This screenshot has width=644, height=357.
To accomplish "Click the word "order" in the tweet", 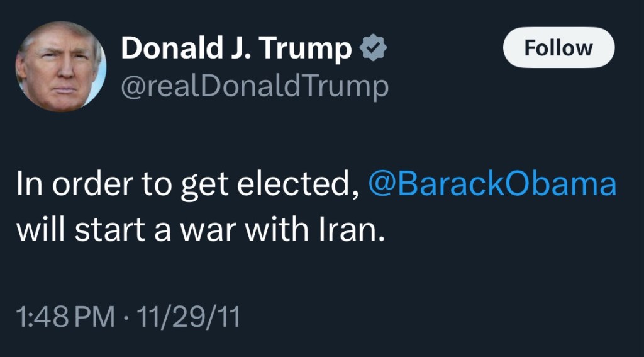I will click(82, 184).
